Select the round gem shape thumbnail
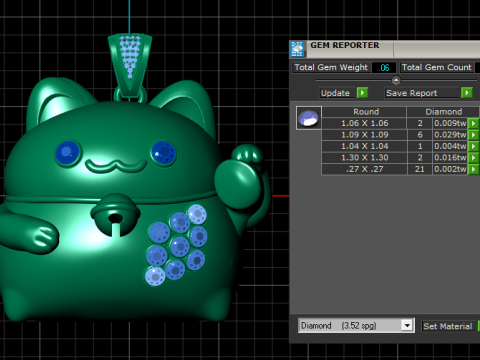Image resolution: width=480 pixels, height=360 pixels. coord(309,118)
